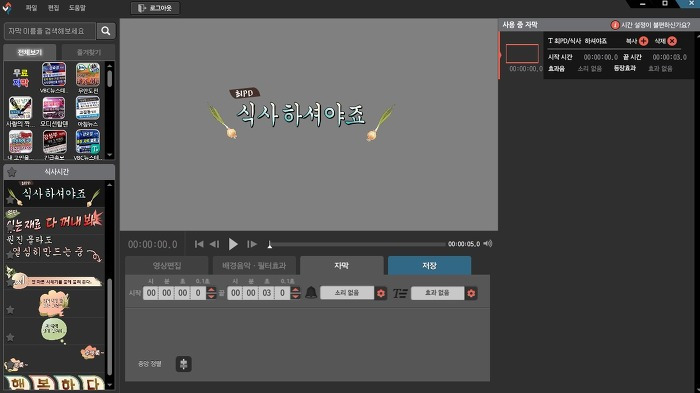The width and height of the screenshot is (700, 393).
Task: Play the preview video
Action: (233, 244)
